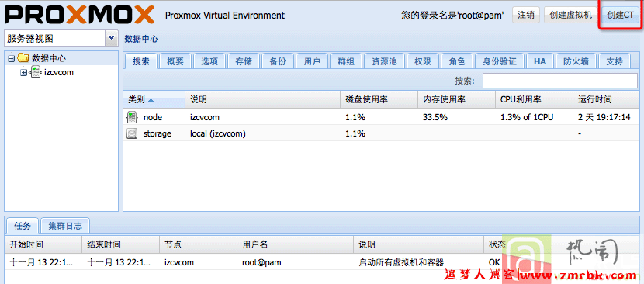Click root@pam in the task row

(x=262, y=261)
